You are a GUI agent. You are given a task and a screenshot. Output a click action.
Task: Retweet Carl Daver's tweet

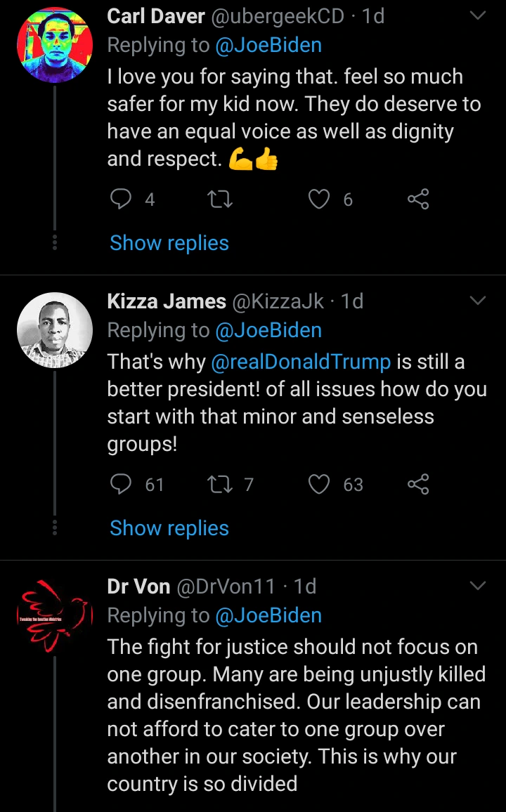pyautogui.click(x=222, y=200)
